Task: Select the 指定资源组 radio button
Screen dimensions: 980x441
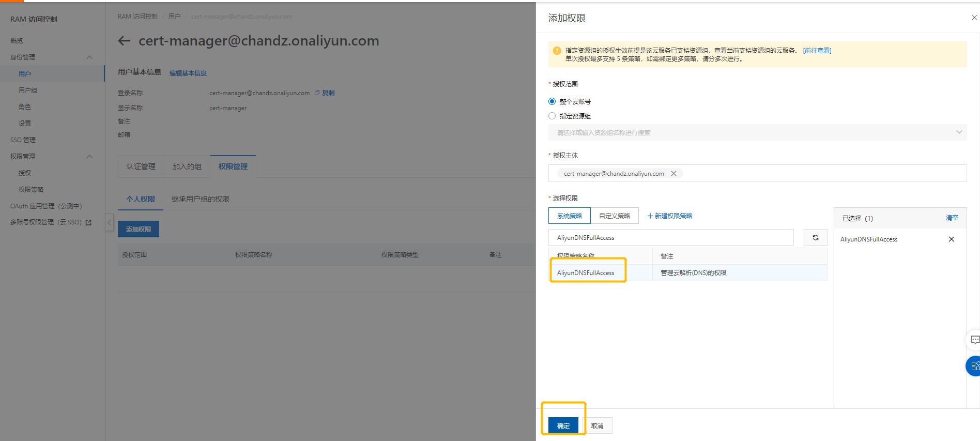Action: [x=552, y=116]
